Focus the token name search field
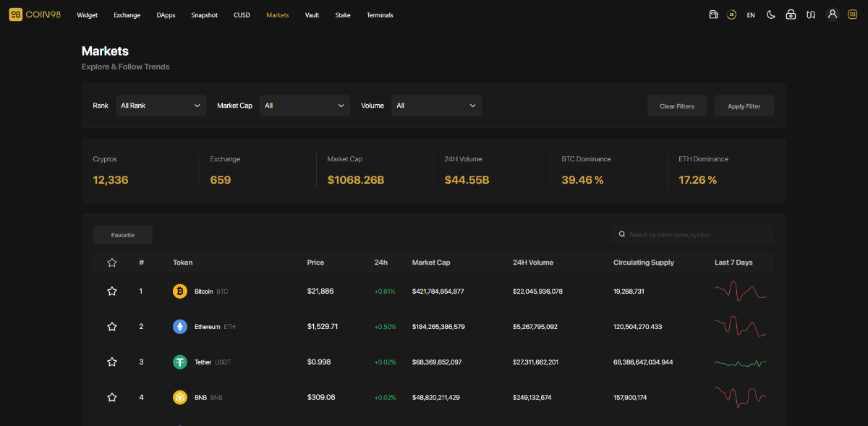The width and height of the screenshot is (868, 426). tap(692, 234)
